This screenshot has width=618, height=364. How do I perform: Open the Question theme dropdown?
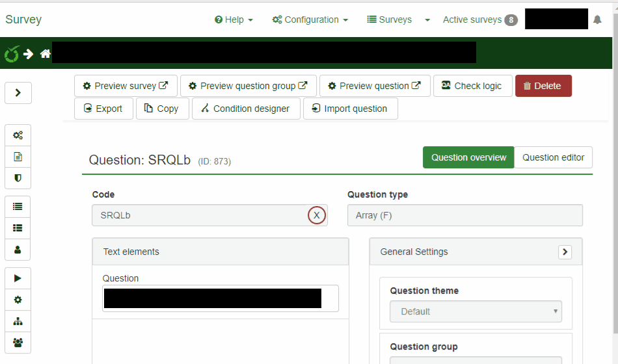pyautogui.click(x=476, y=311)
